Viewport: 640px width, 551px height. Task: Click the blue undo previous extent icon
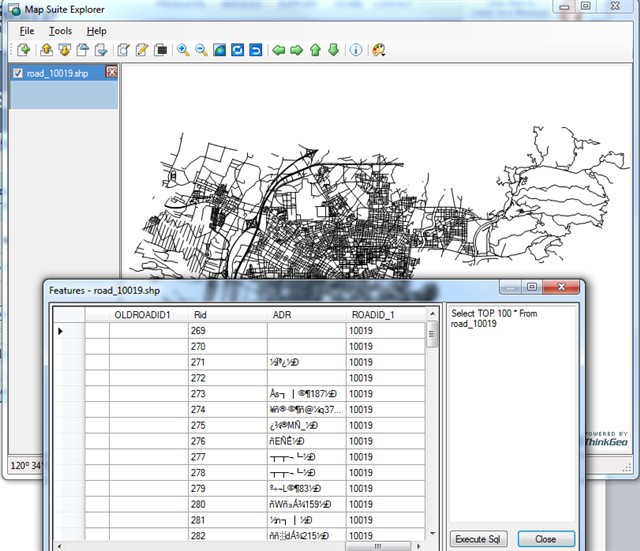click(x=256, y=50)
